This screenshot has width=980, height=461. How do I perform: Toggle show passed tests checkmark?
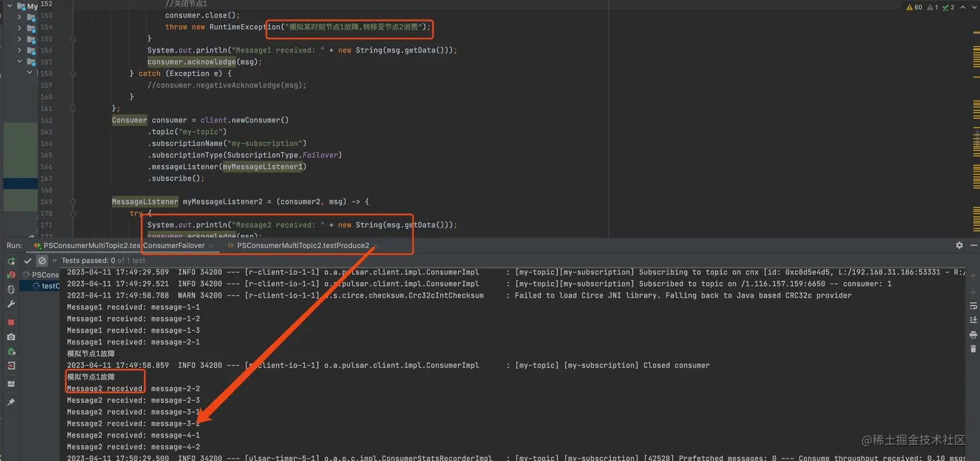27,261
